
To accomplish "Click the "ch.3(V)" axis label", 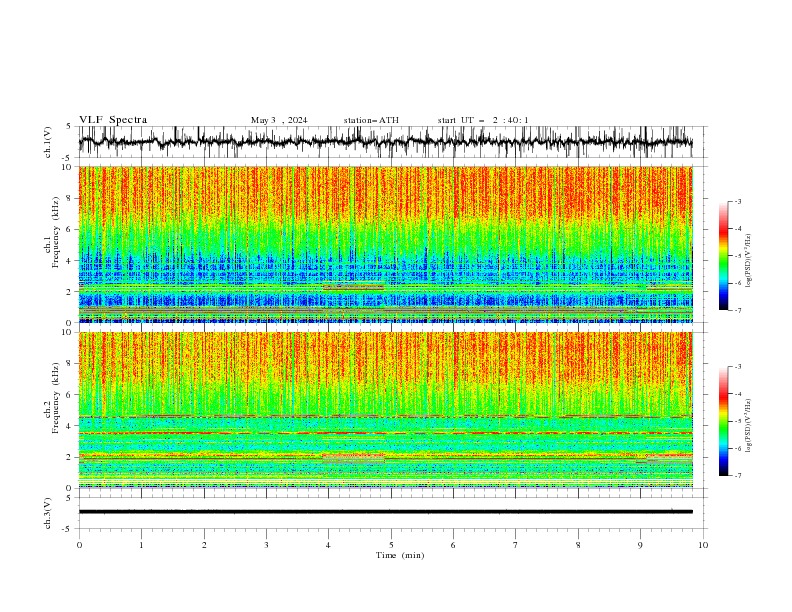I will 48,513.
